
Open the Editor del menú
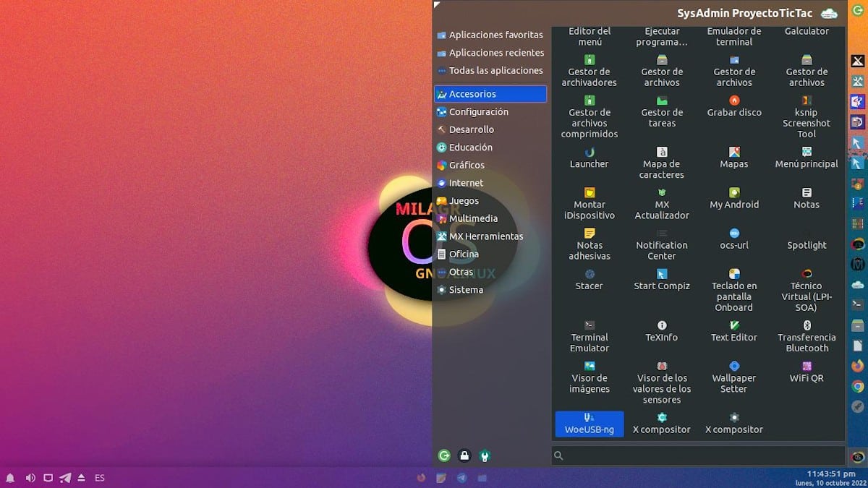(589, 32)
